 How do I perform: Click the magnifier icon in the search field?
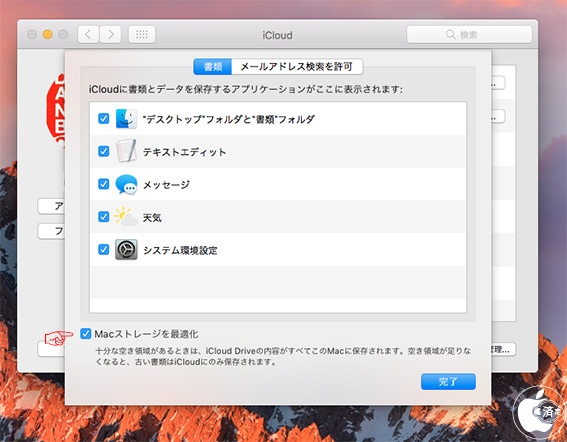(451, 34)
